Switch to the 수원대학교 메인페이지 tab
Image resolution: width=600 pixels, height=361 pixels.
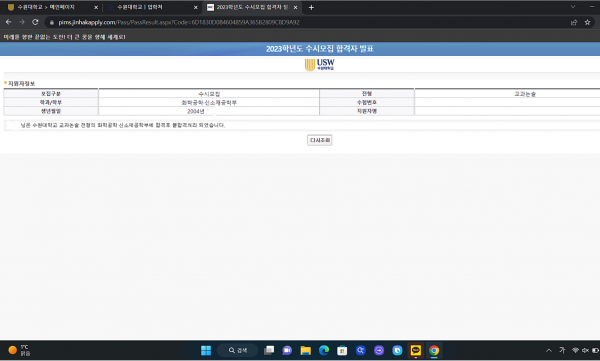click(x=52, y=7)
